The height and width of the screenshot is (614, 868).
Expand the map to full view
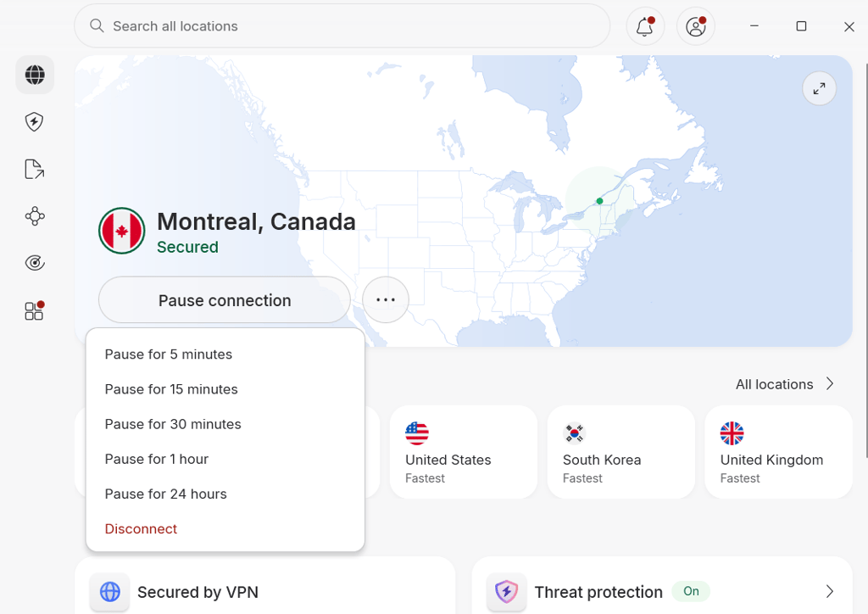pyautogui.click(x=820, y=88)
